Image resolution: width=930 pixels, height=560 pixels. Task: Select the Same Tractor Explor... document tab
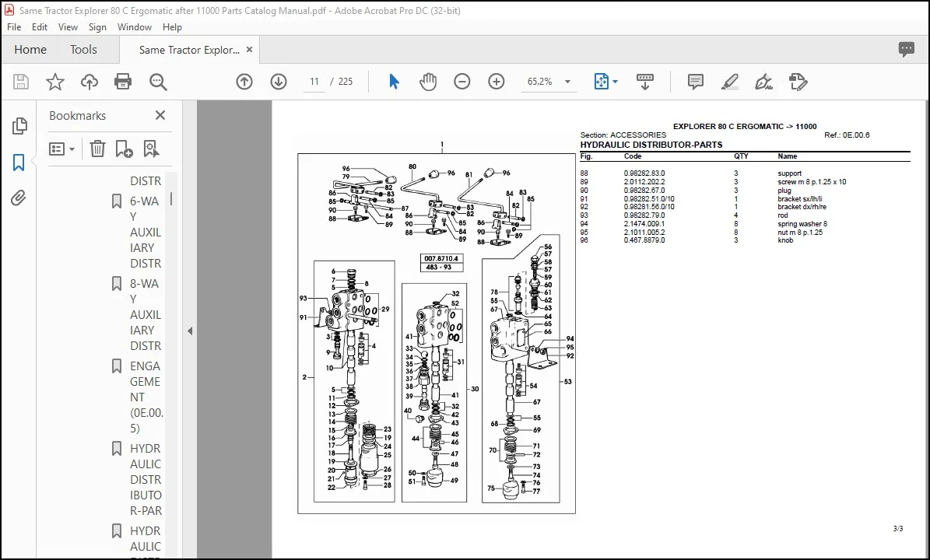point(188,50)
